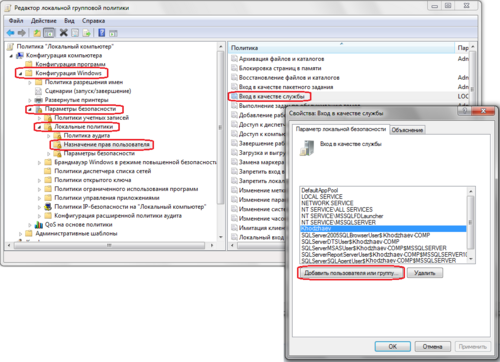Click the 'QoS на основе политики' chart icon
The image size is (500, 362).
click(39, 224)
